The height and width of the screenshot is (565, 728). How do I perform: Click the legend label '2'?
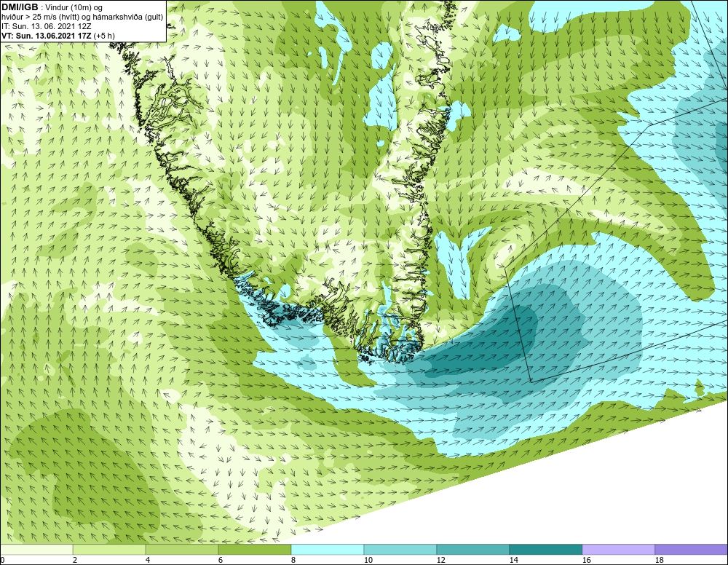(75, 560)
